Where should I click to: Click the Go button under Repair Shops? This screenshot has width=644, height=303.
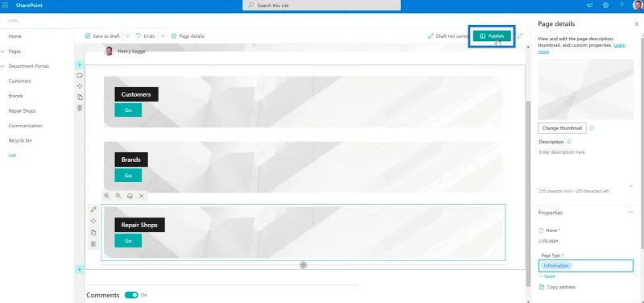point(128,240)
